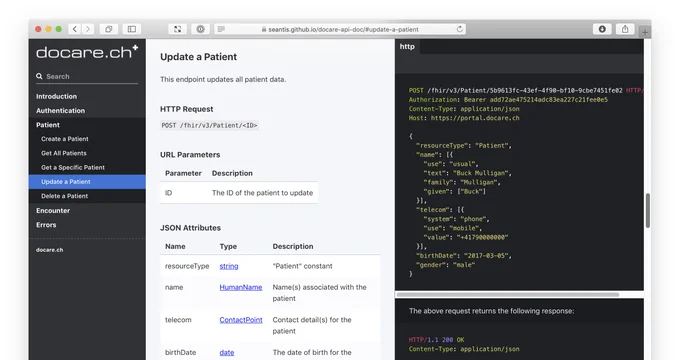This screenshot has width=680, height=360.
Task: Click the search magnifier icon in sidebar
Action: point(39,76)
